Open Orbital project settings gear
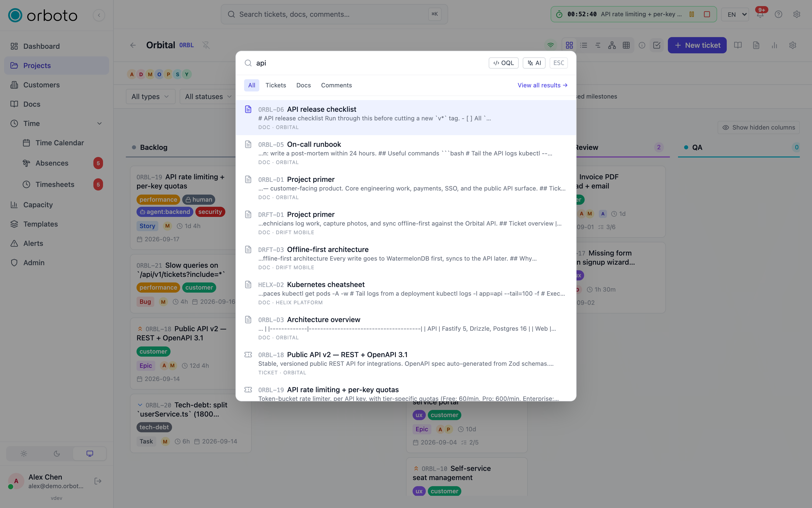 coord(792,45)
